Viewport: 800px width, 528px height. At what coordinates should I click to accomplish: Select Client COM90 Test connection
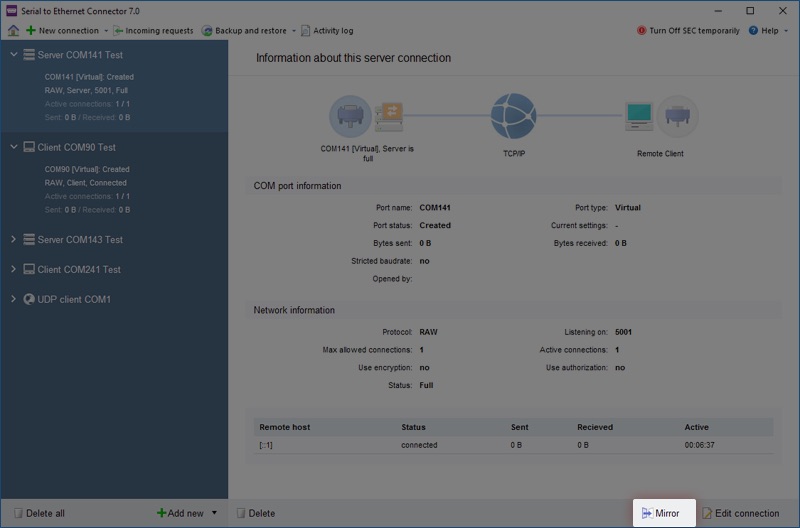pyautogui.click(x=77, y=147)
